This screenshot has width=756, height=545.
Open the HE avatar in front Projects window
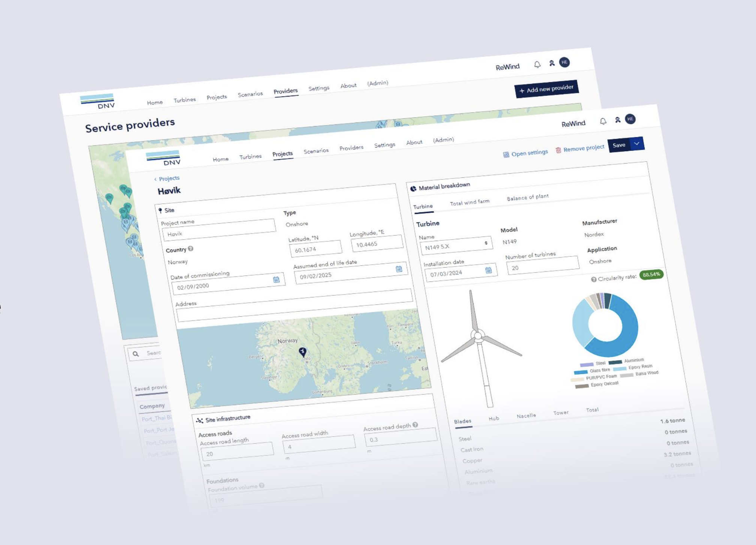click(x=630, y=119)
